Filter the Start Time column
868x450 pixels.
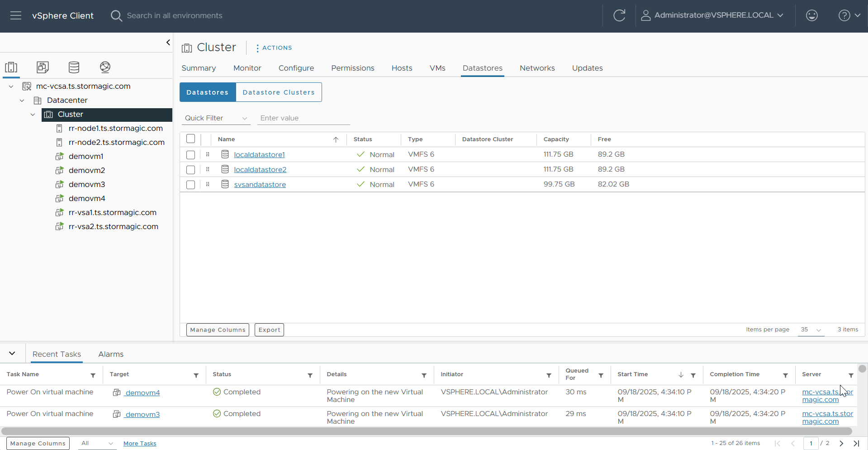pos(693,375)
